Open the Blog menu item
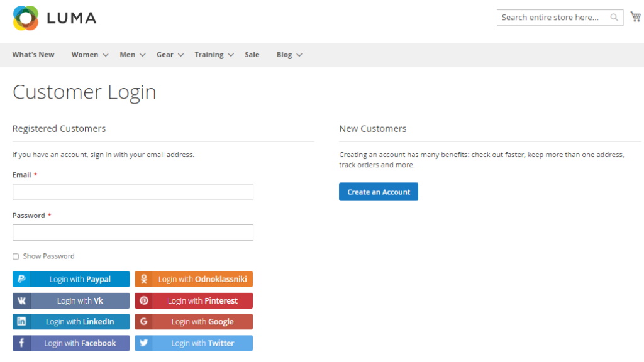Screen dimensions: 644x362 (284, 55)
